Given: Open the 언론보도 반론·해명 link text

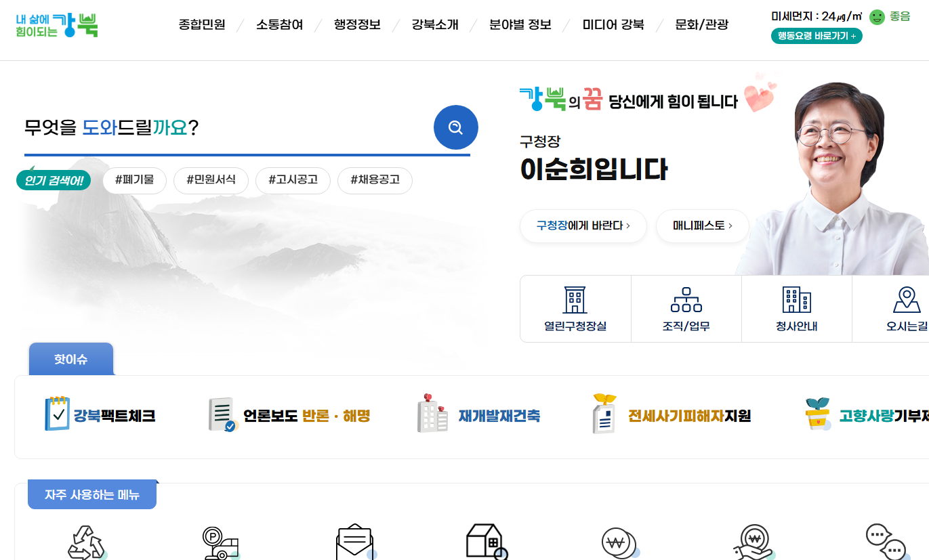Looking at the screenshot, I should [306, 416].
